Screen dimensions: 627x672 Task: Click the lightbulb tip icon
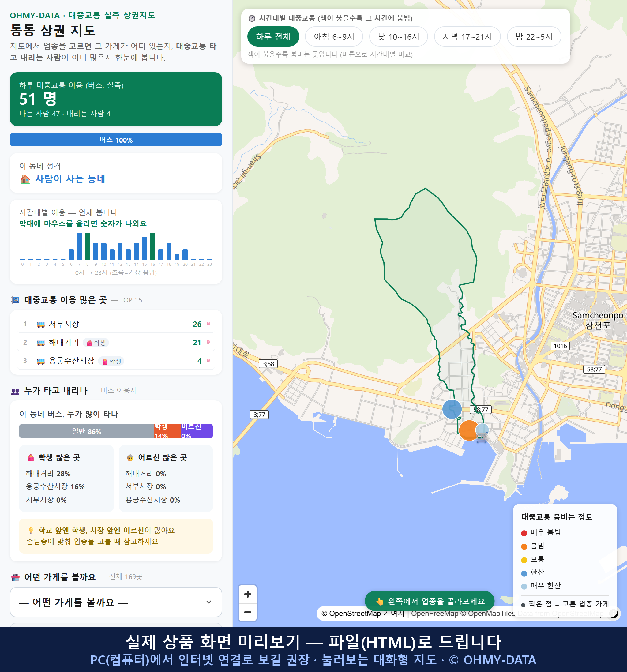point(31,530)
